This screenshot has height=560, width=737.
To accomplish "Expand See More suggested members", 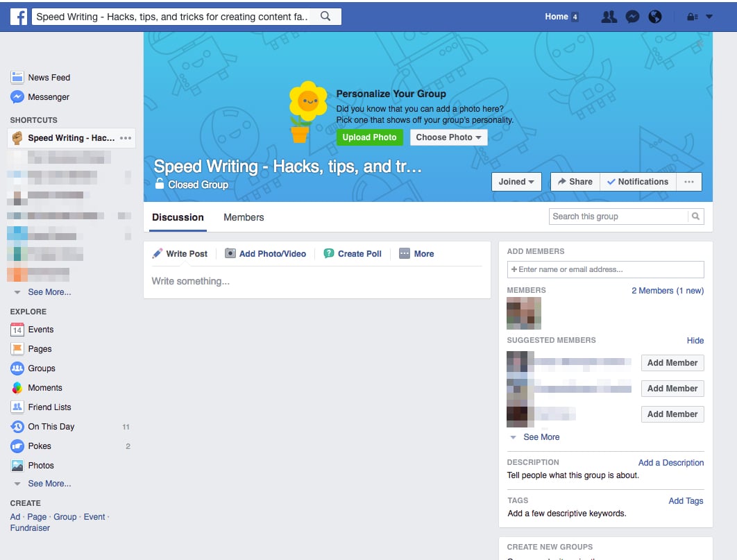I will click(x=541, y=437).
